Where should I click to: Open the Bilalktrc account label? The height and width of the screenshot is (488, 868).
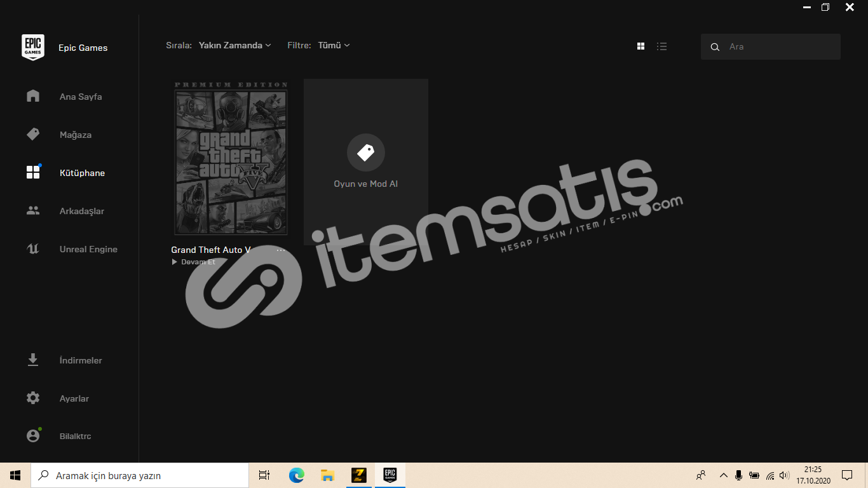(x=76, y=436)
